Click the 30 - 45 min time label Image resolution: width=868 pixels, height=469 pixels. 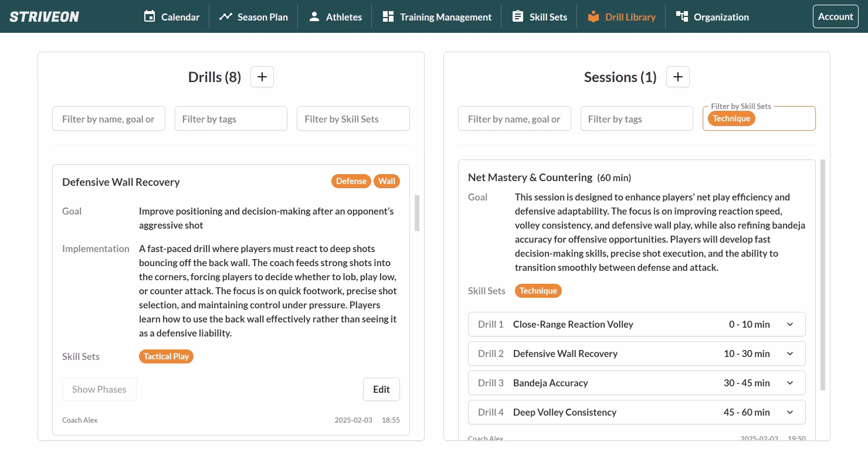coord(747,383)
